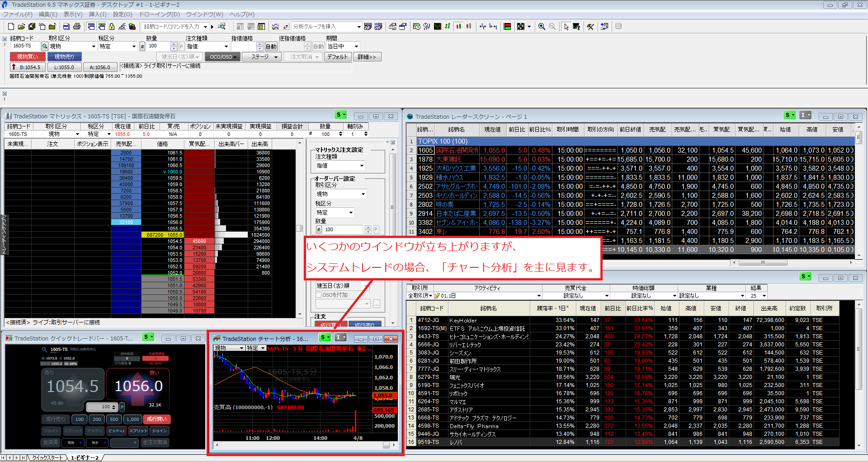Click the symbol lookup magnifier next to command box
This screenshot has height=462, width=868.
(222, 26)
